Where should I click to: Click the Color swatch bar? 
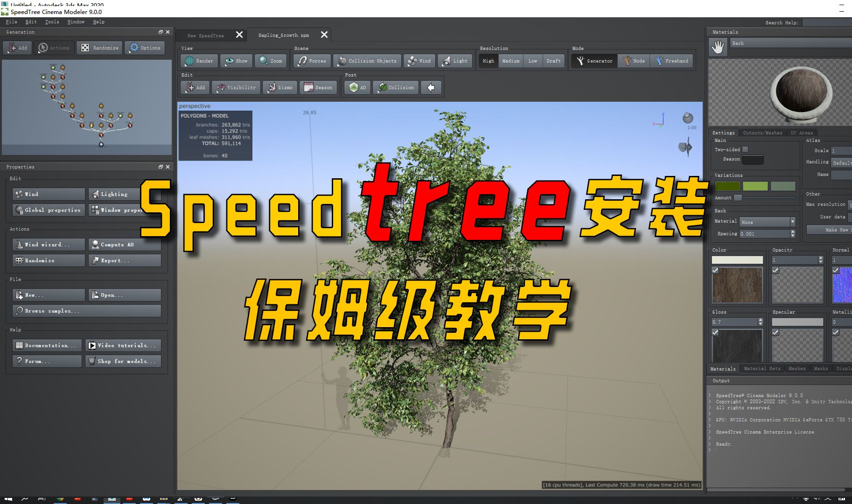[x=737, y=260]
